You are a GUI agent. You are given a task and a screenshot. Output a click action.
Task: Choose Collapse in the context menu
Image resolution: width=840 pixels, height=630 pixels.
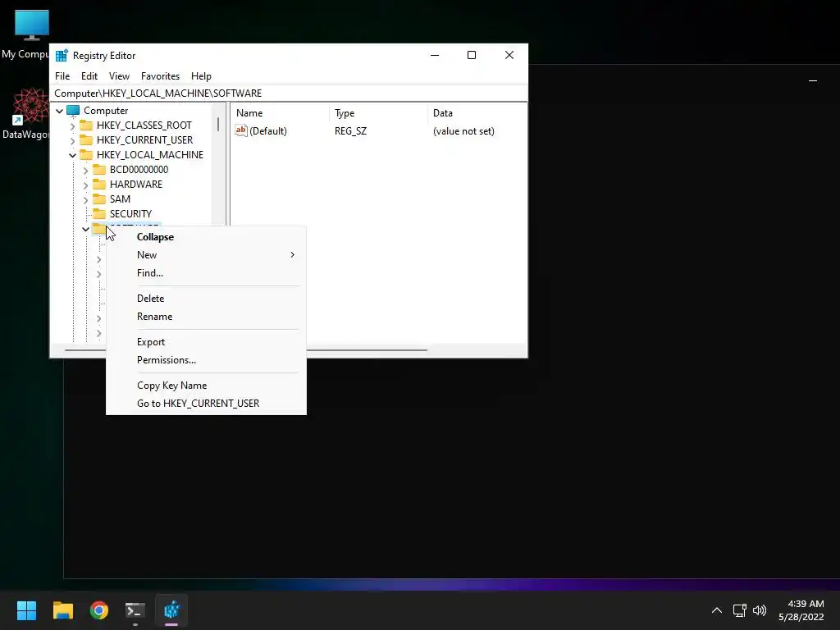click(x=206, y=237)
